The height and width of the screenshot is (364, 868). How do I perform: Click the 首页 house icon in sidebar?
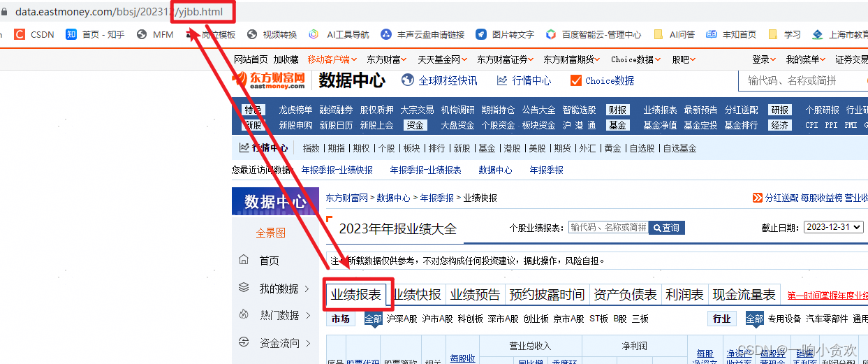pyautogui.click(x=244, y=260)
